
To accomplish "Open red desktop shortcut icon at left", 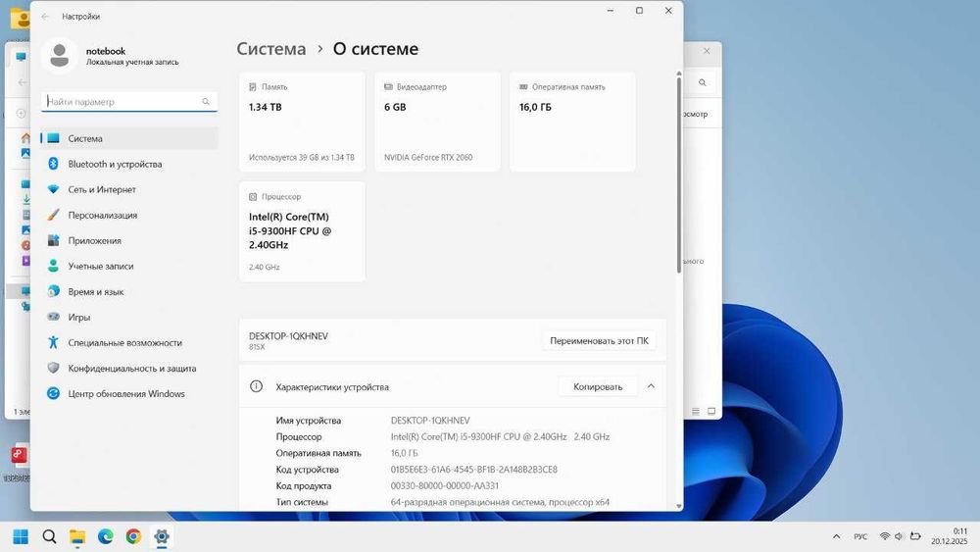I will coord(19,455).
